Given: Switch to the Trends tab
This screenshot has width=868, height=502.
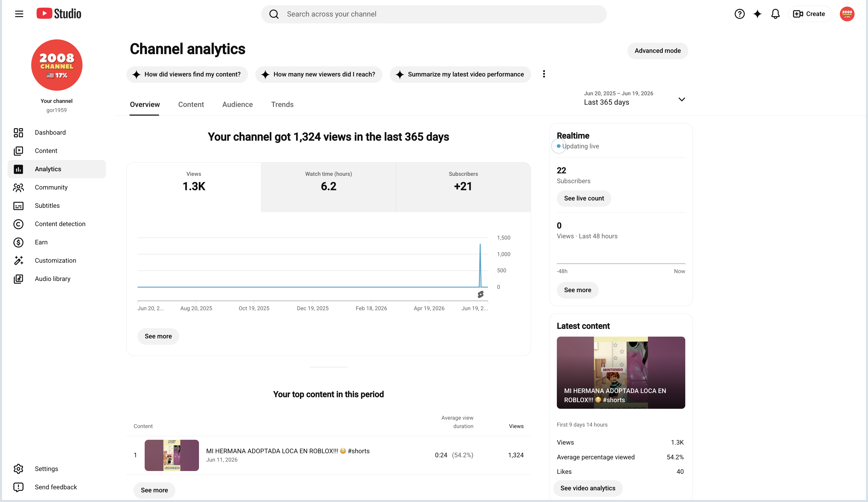Looking at the screenshot, I should [282, 104].
